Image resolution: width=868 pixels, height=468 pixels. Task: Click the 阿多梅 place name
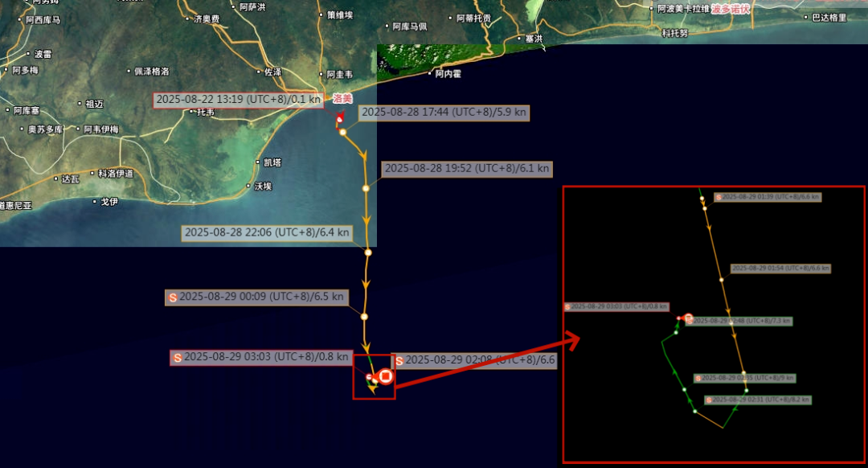click(26, 70)
